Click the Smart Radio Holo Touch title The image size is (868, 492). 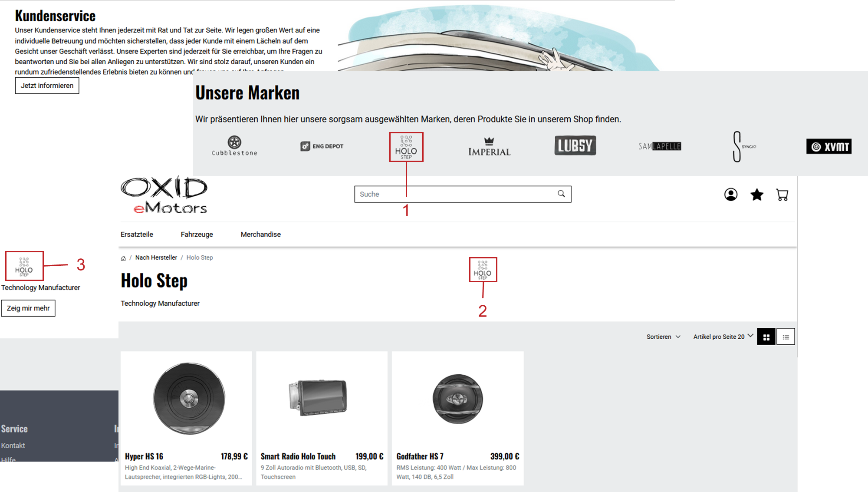298,456
